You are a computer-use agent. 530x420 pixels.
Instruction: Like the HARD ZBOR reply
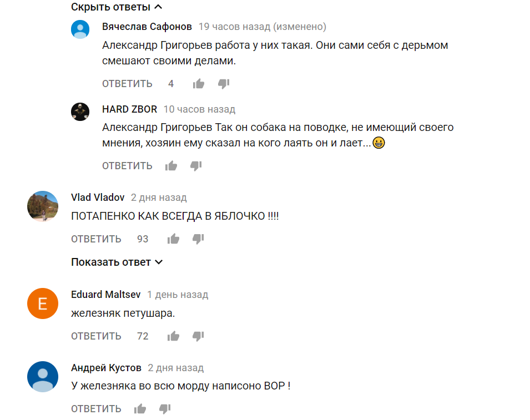171,165
